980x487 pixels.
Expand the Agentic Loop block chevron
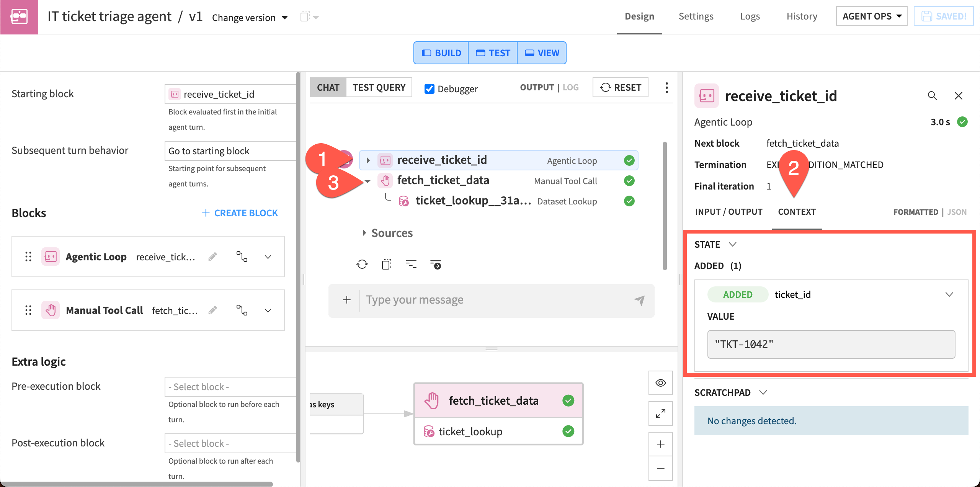click(x=268, y=257)
